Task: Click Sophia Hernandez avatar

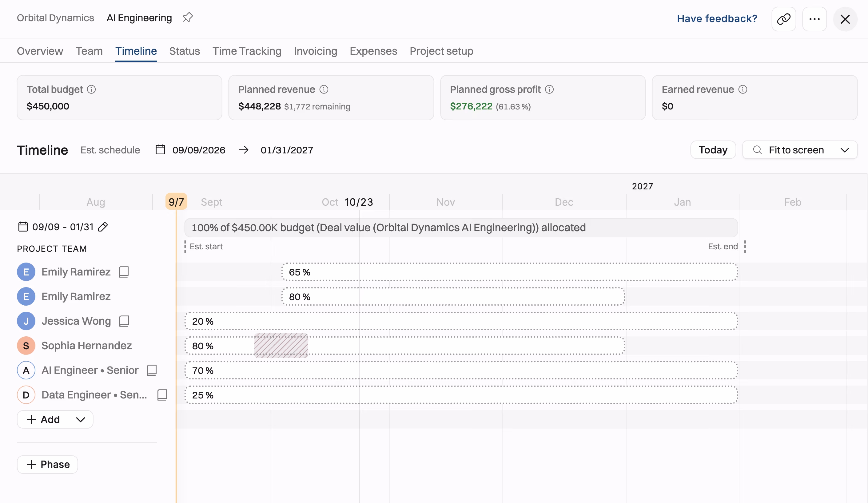Action: (26, 346)
